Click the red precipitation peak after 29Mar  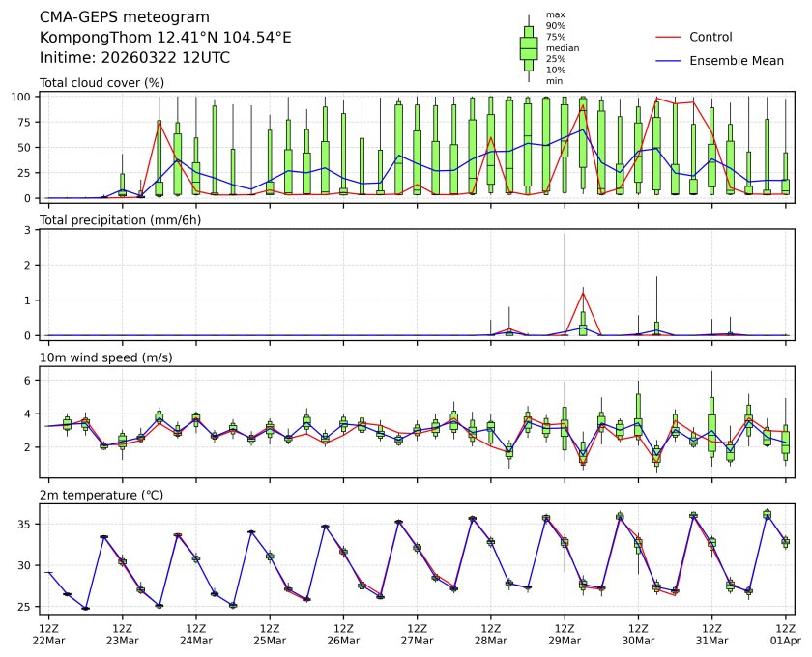tap(583, 292)
